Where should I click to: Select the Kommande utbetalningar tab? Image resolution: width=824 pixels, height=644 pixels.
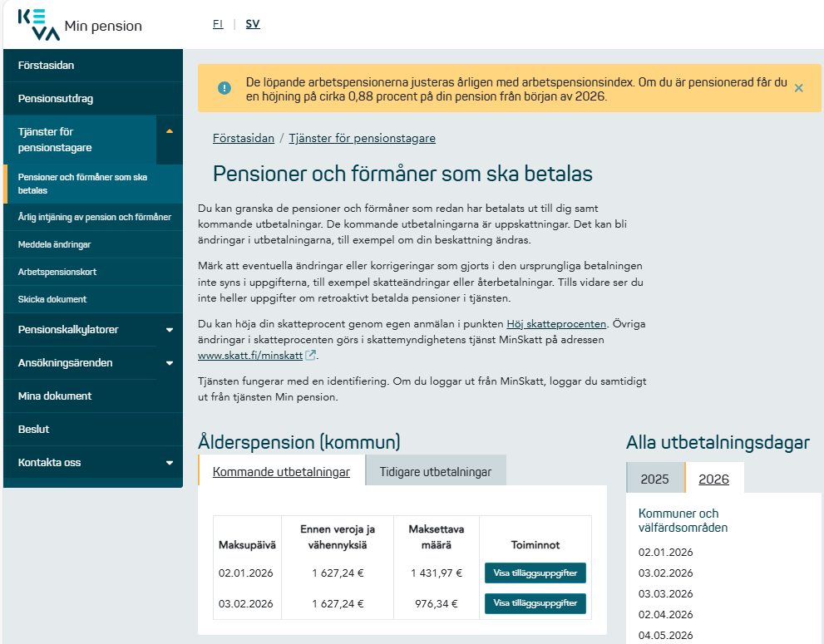pyautogui.click(x=281, y=472)
